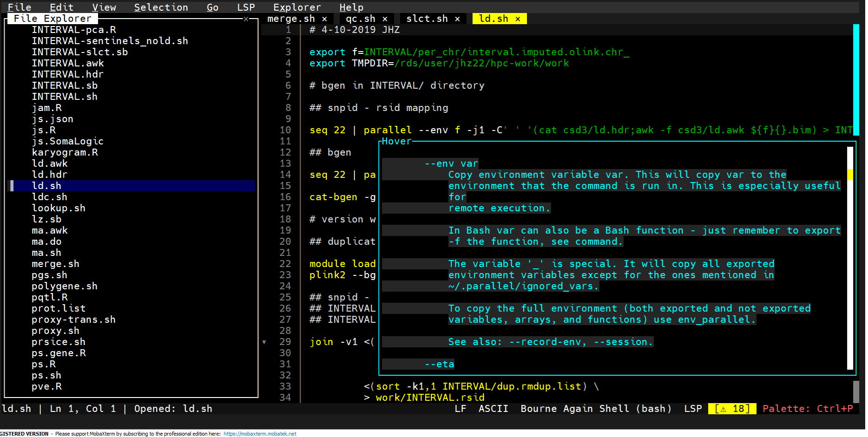Screen dimensions: 868x437
Task: Open the File menu
Action: [20, 7]
